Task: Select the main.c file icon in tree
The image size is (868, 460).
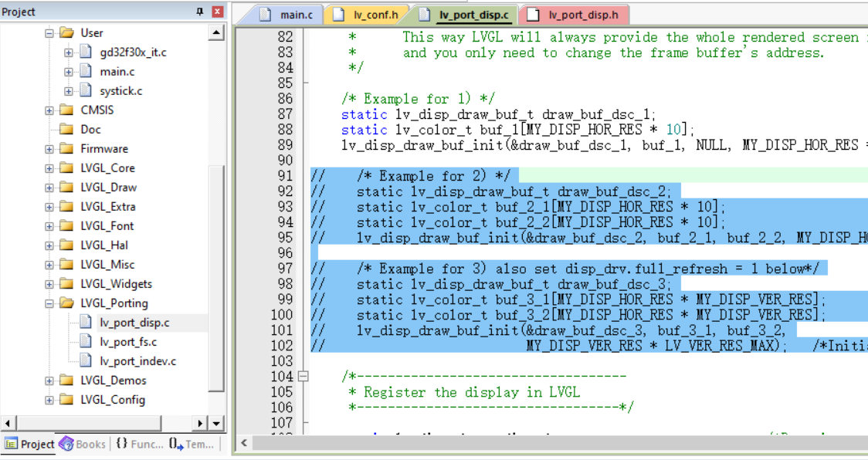Action: 85,72
